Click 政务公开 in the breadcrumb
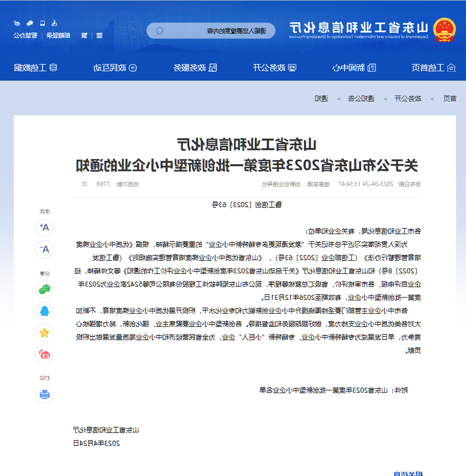The image size is (466, 476). pos(408,99)
